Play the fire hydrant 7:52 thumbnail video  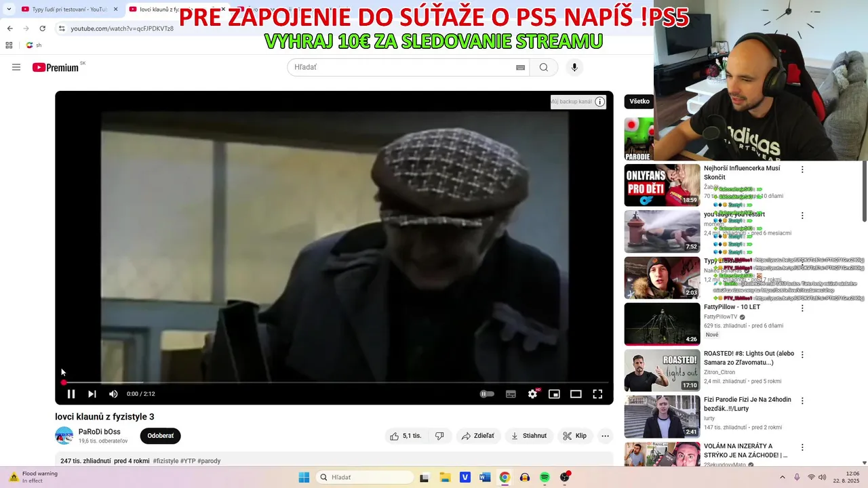coord(663,231)
